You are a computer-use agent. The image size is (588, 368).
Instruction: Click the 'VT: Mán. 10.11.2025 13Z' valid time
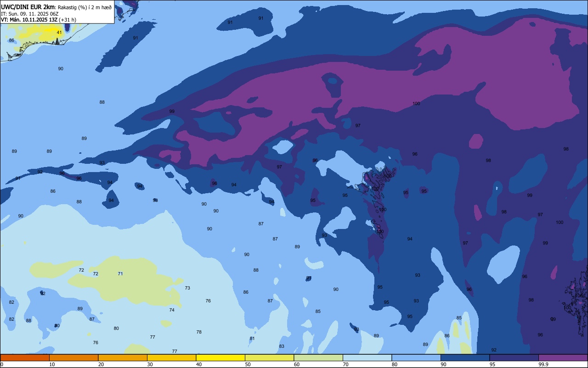(x=29, y=19)
